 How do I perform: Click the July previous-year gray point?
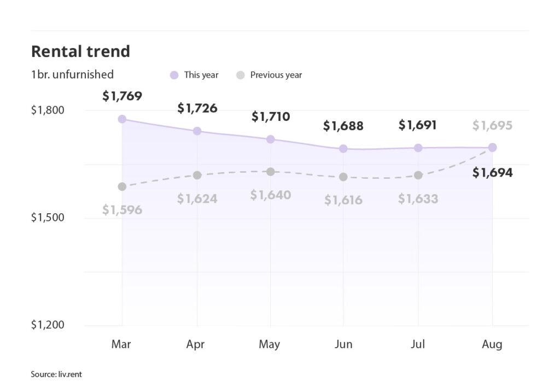pos(418,175)
